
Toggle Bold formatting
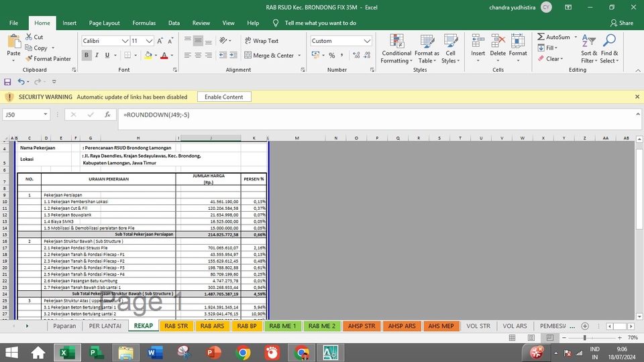click(87, 56)
